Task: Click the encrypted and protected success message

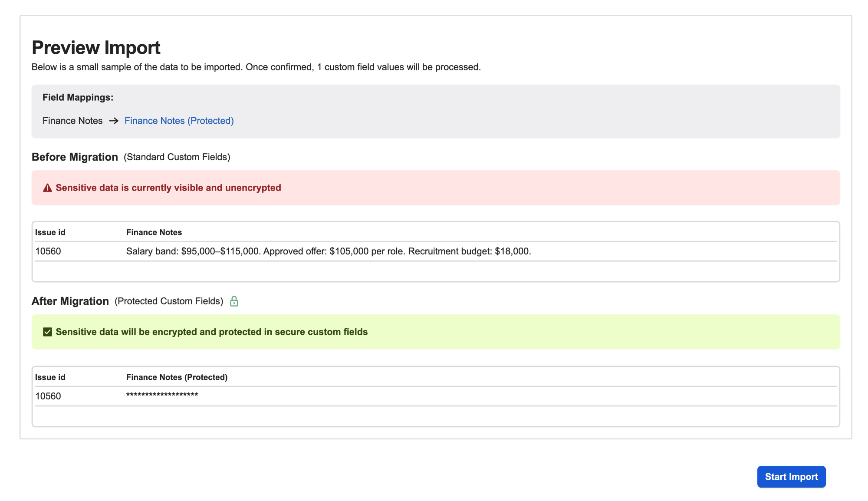Action: tap(212, 332)
